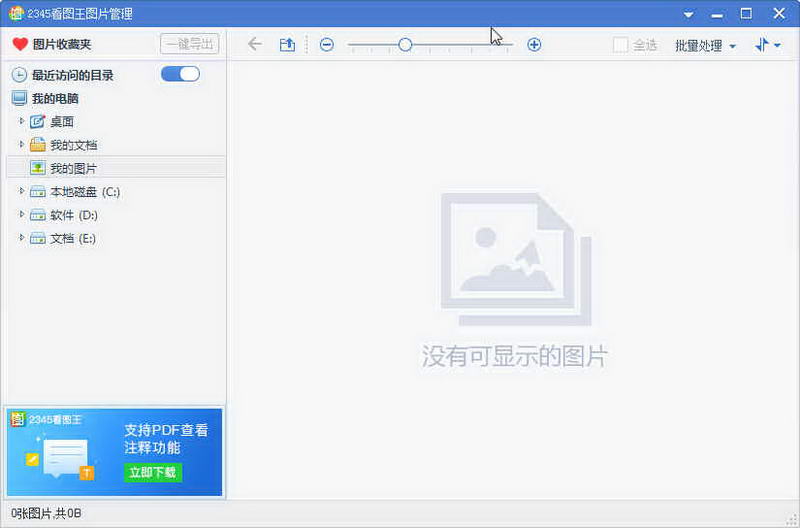Click the green 立即下载 button

tap(153, 472)
